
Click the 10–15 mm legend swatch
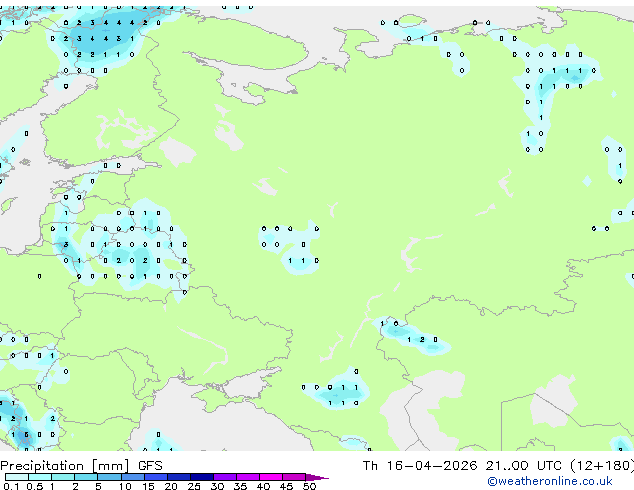point(132,477)
